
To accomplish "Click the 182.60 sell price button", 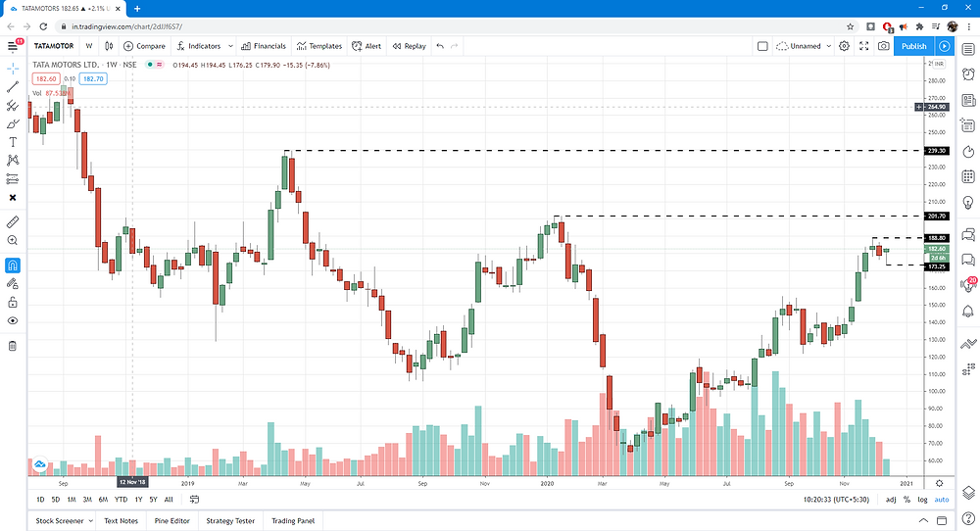I will pyautogui.click(x=46, y=78).
